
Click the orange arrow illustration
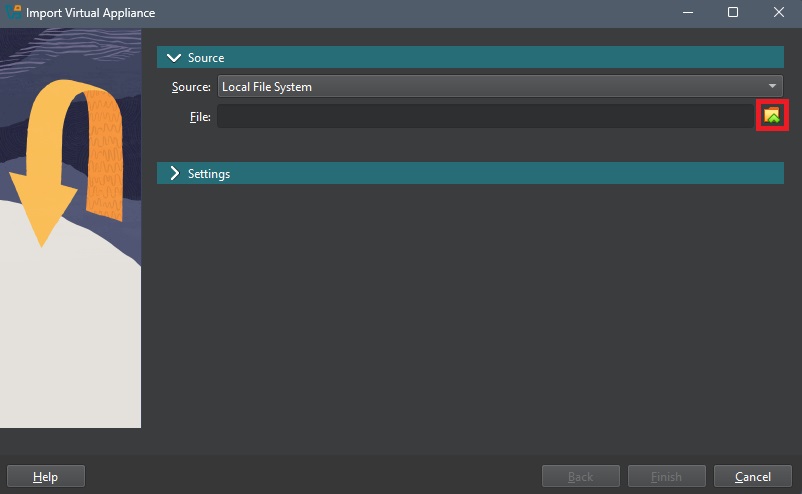(45, 160)
